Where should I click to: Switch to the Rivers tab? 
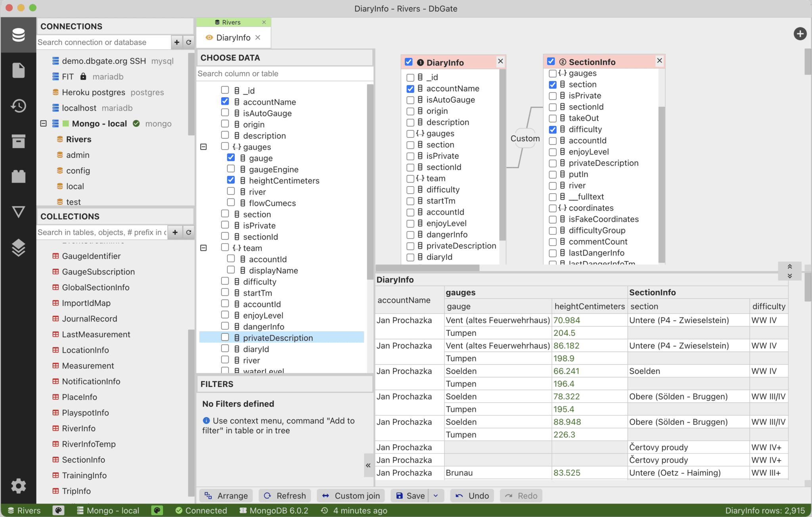[x=231, y=22]
